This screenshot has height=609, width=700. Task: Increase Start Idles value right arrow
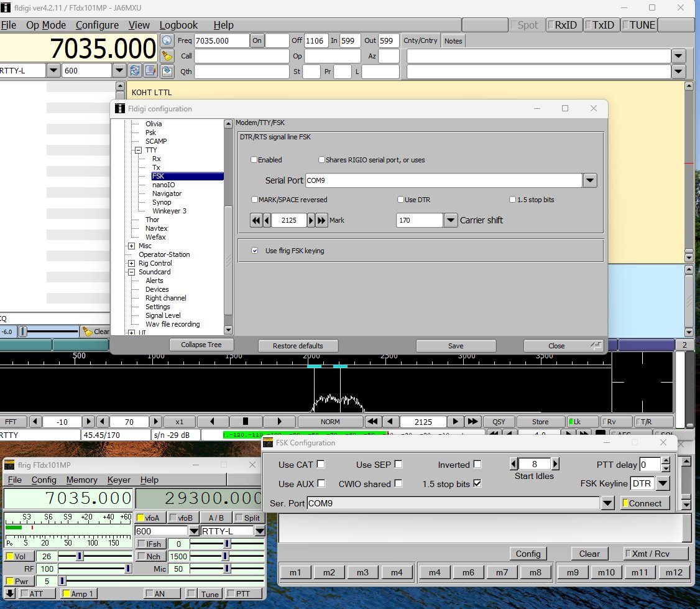(555, 464)
